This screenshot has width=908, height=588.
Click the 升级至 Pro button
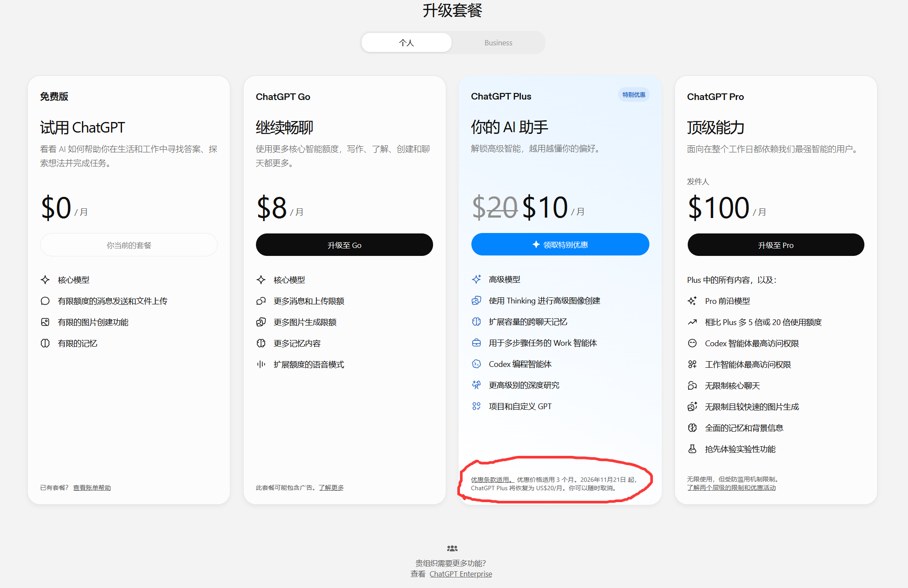[x=776, y=245]
